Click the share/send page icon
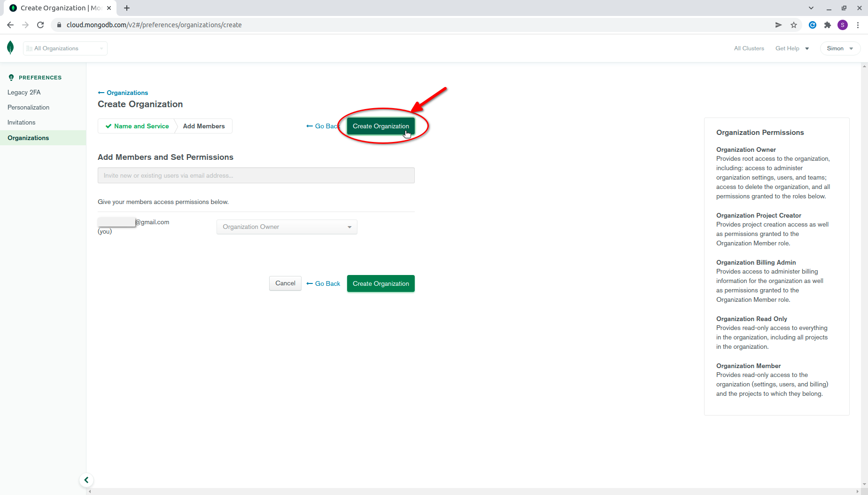Viewport: 868px width, 495px height. 778,25
